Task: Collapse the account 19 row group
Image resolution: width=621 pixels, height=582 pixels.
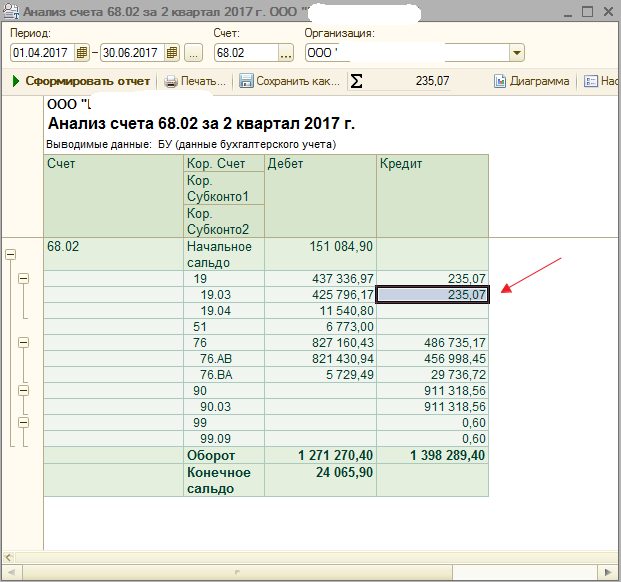Action: point(23,278)
